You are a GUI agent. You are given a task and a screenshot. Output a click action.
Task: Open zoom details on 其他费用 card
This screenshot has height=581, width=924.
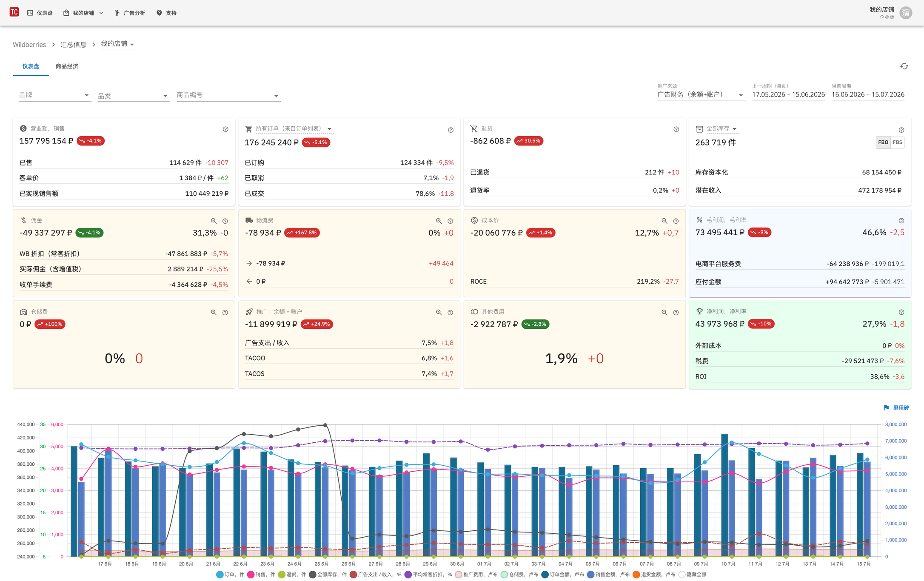[x=664, y=312]
